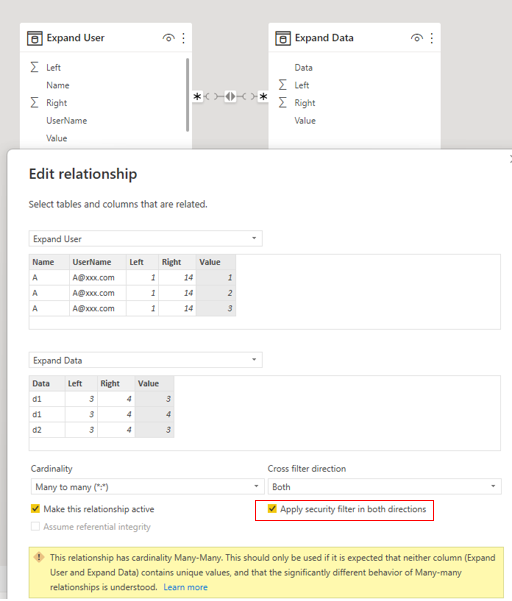Click sigma icon beside Left in Expand Data
The width and height of the screenshot is (512, 601).
[283, 85]
